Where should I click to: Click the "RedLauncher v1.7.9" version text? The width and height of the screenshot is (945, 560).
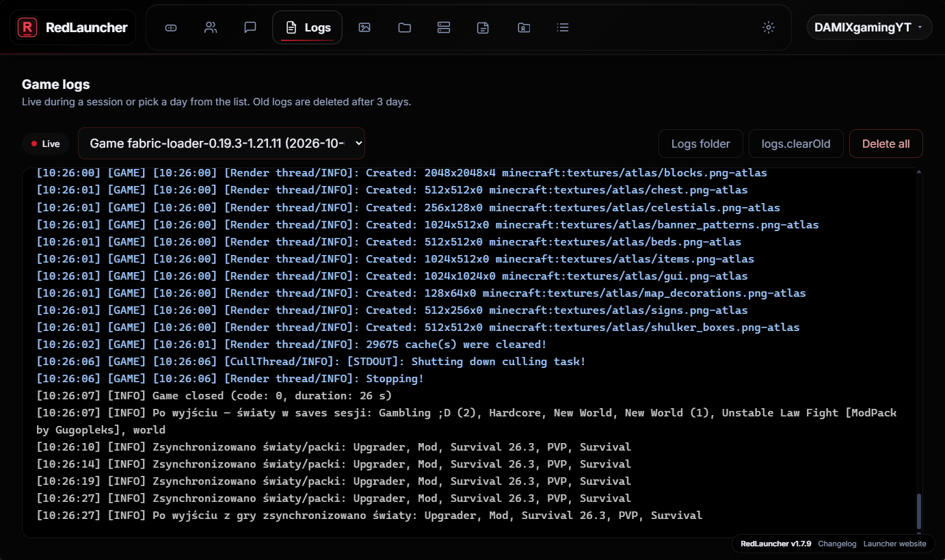point(776,544)
